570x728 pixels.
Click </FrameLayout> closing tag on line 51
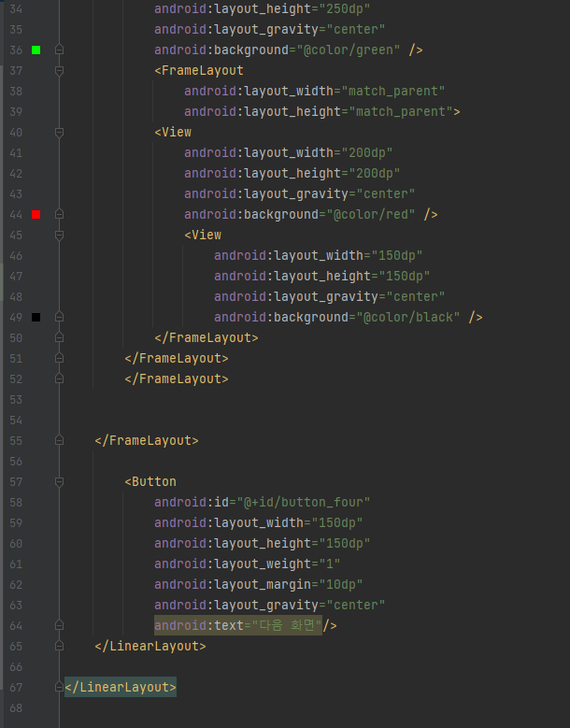(x=177, y=359)
